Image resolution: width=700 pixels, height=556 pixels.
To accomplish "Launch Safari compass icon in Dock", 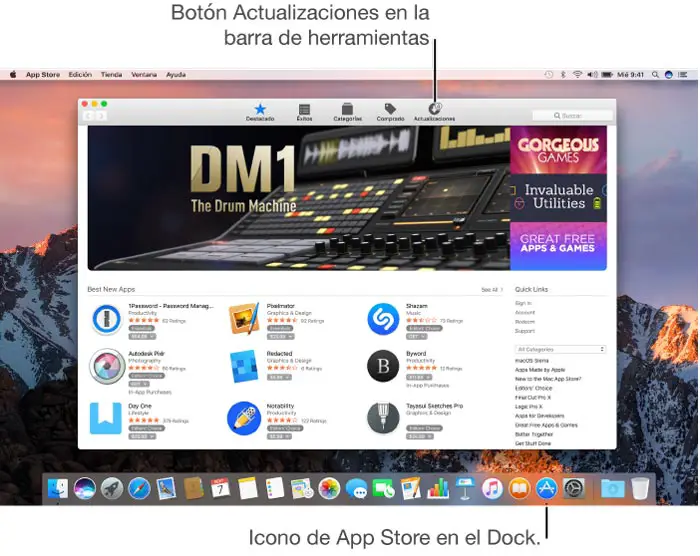I will click(x=139, y=489).
